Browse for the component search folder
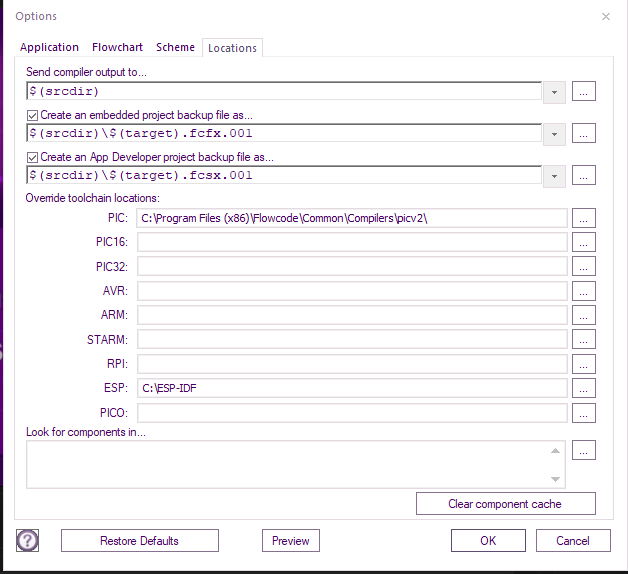This screenshot has height=574, width=628. coord(585,450)
